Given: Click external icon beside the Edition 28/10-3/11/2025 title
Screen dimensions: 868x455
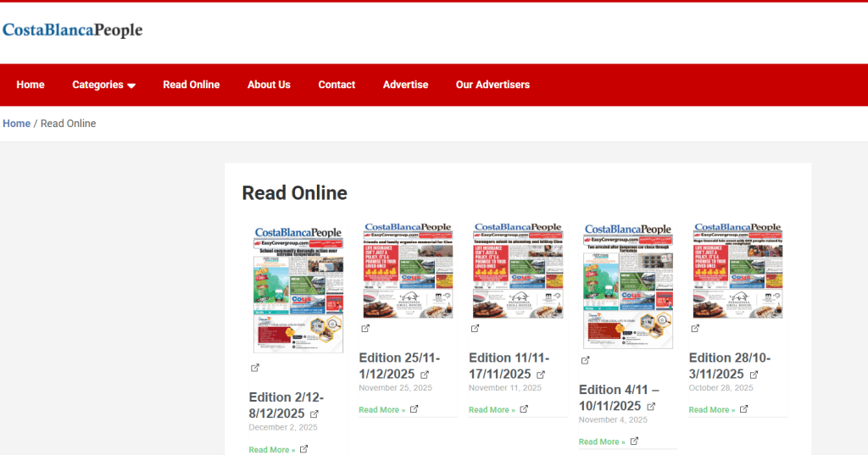Looking at the screenshot, I should pyautogui.click(x=754, y=375).
